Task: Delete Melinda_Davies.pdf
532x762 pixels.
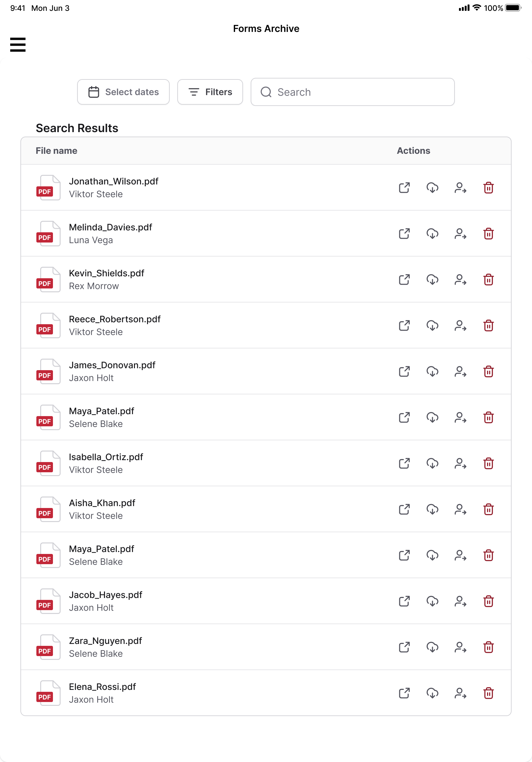Action: coord(489,234)
